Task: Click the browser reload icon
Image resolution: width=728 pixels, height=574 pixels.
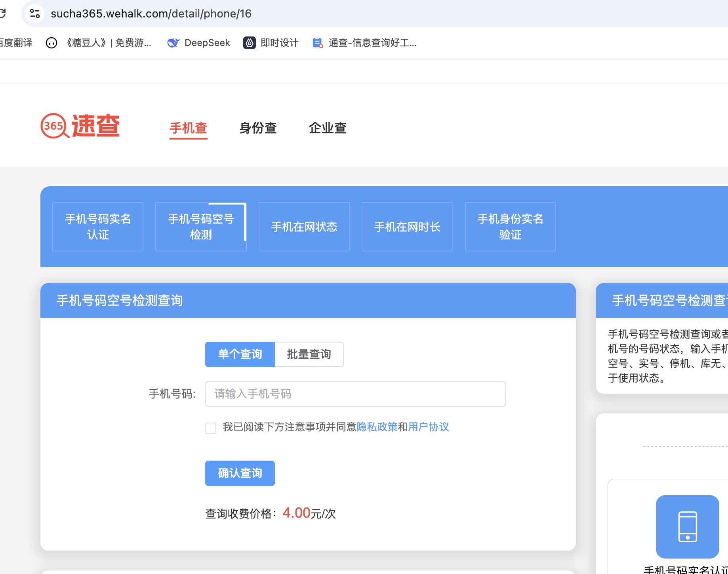Action: pyautogui.click(x=2, y=13)
